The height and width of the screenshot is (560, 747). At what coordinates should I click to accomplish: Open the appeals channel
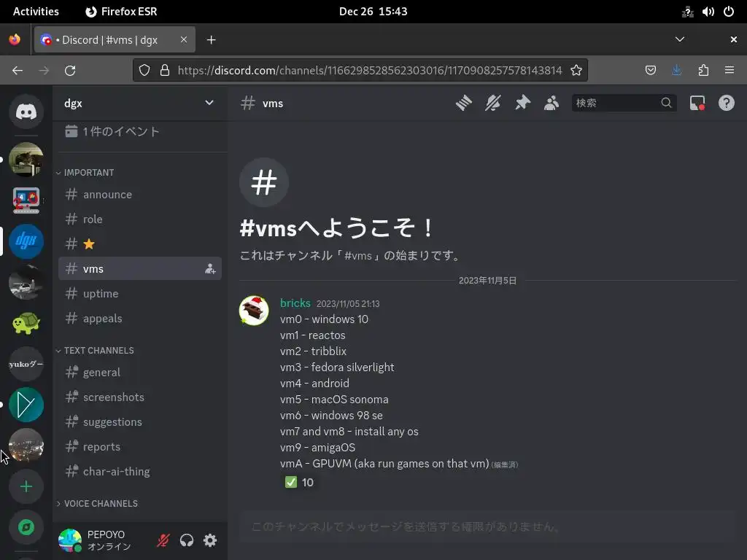click(x=140, y=318)
